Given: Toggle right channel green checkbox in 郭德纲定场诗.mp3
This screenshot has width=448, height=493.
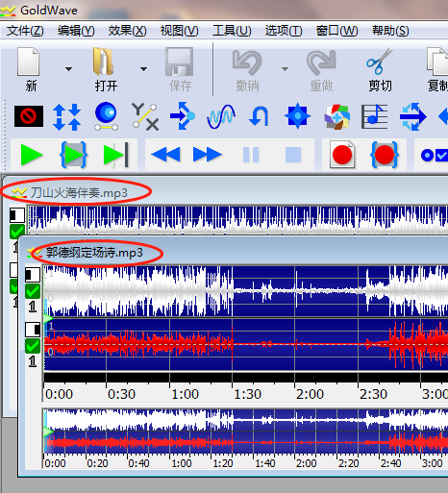Looking at the screenshot, I should tap(33, 346).
